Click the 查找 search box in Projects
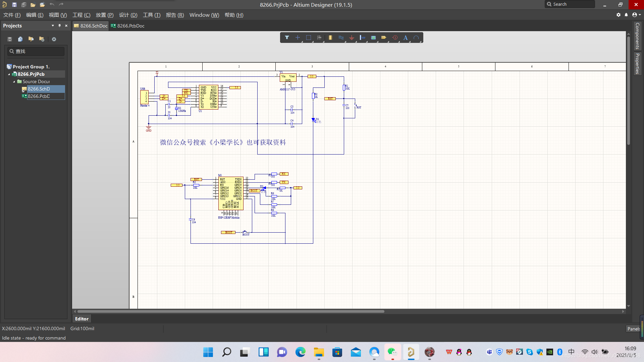 pyautogui.click(x=36, y=51)
